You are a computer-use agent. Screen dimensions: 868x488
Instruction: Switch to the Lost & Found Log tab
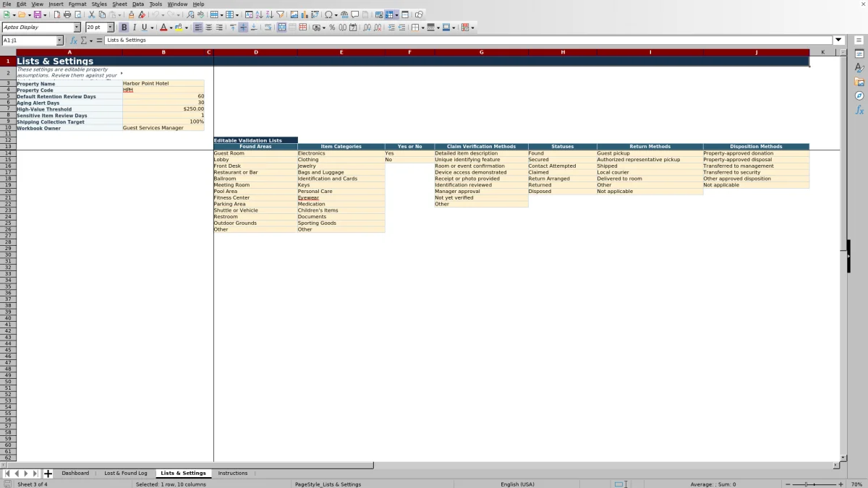(126, 474)
